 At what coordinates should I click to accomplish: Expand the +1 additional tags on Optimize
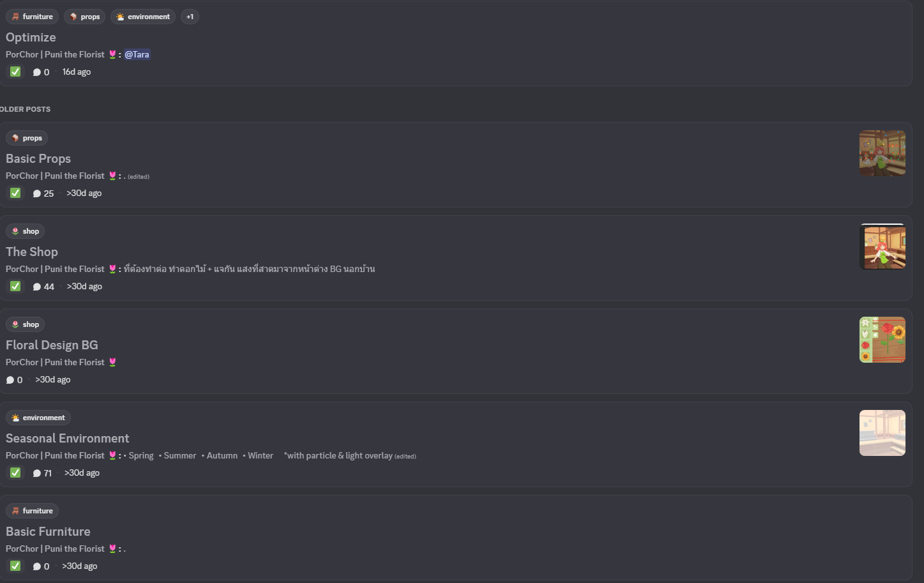[190, 17]
